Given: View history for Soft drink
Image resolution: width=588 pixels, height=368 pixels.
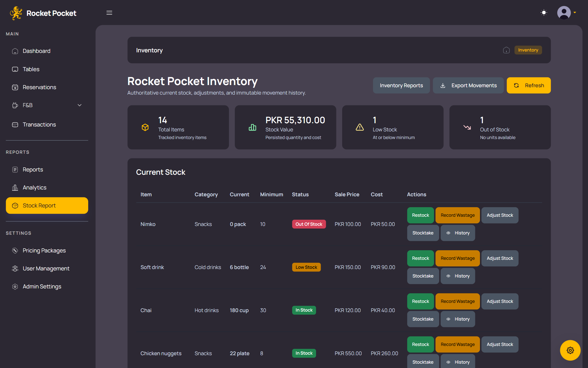Looking at the screenshot, I should [458, 276].
